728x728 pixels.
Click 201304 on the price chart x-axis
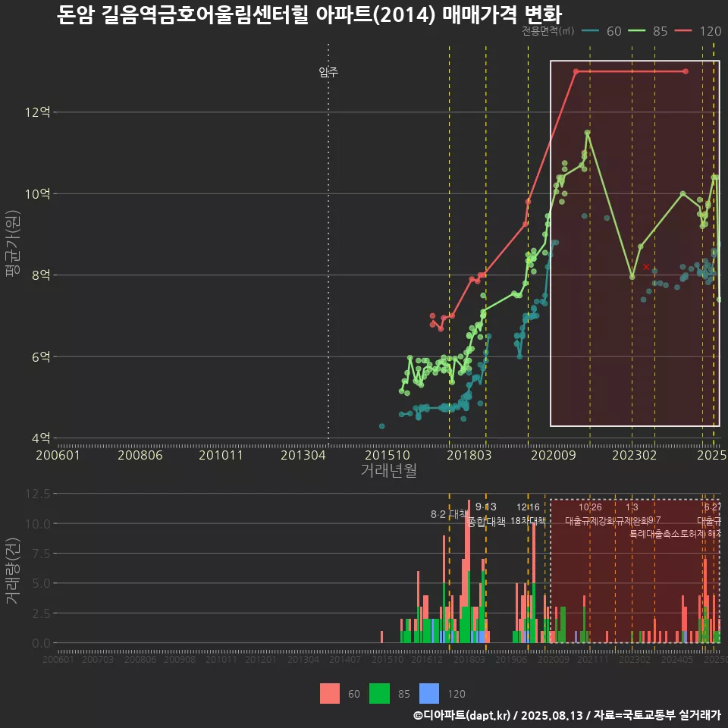[303, 455]
